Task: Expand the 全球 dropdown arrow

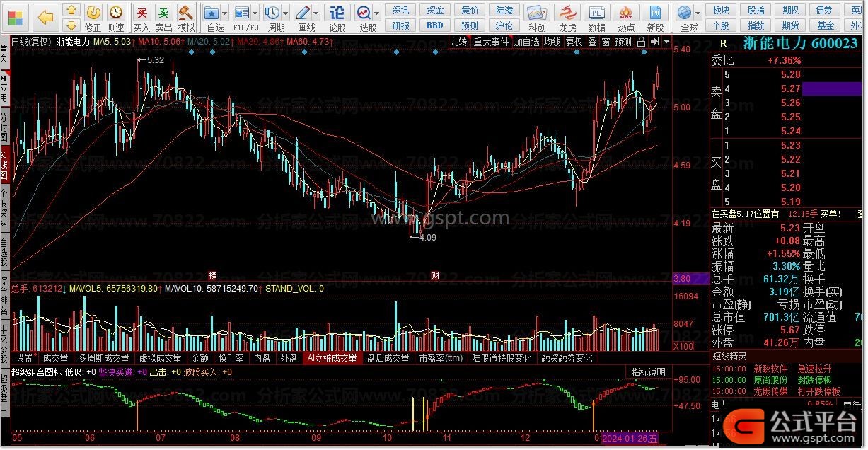Action: 698,13
